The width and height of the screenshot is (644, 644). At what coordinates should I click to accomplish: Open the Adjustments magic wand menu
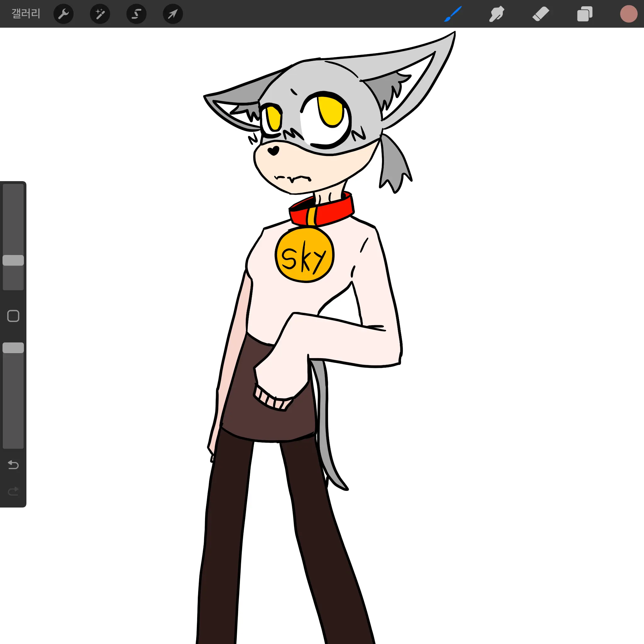point(100,14)
